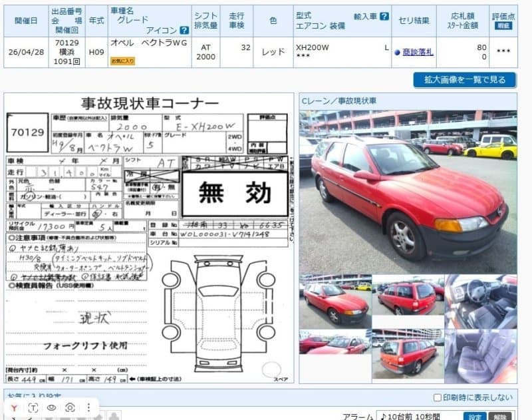
Task: Open the side-view thumbnail in second row
Action: click(x=335, y=342)
